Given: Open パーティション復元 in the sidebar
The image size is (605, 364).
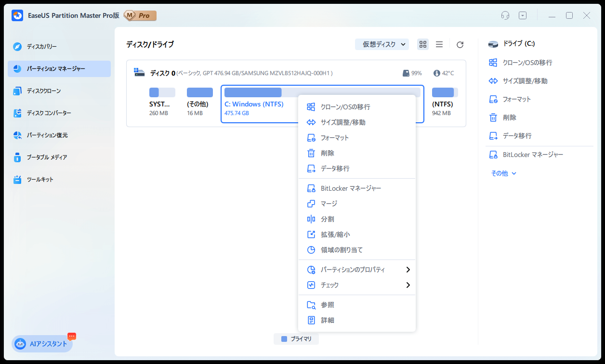Looking at the screenshot, I should 59,135.
